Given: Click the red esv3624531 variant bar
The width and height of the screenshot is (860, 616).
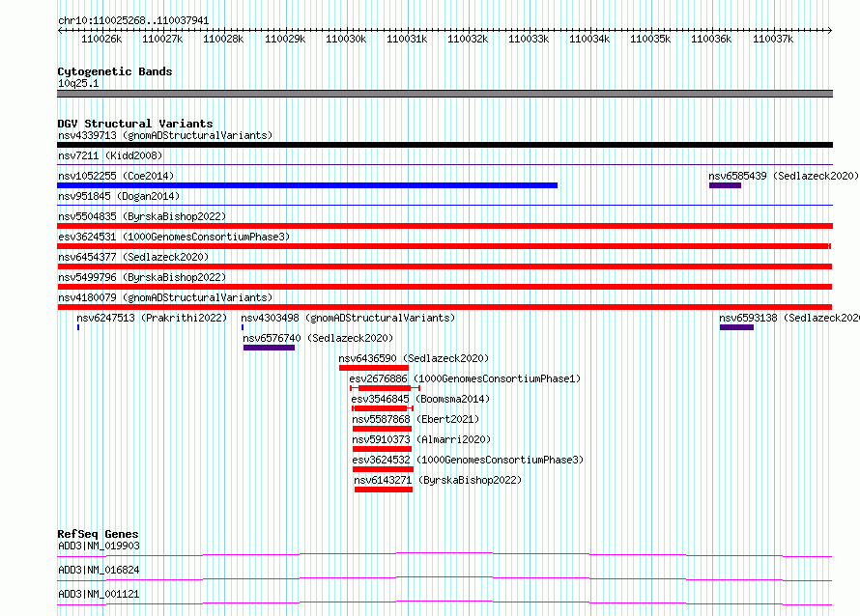Looking at the screenshot, I should pyautogui.click(x=444, y=246).
